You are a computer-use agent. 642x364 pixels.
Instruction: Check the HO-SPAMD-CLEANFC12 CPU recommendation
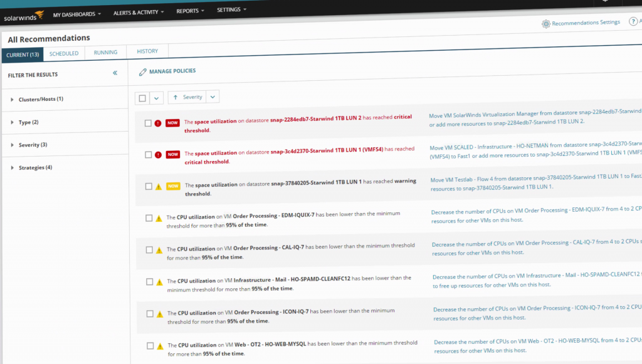149,282
